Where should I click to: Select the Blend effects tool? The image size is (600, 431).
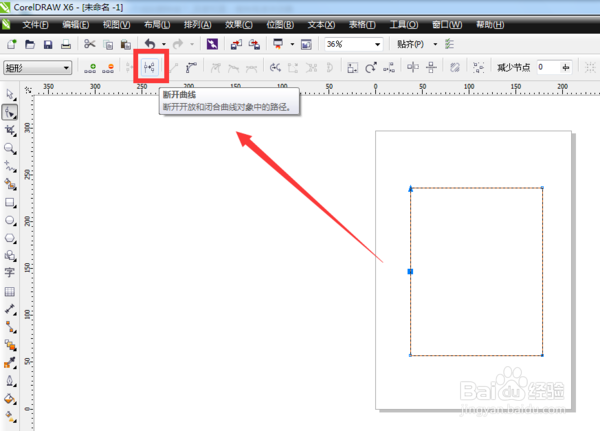(10, 345)
